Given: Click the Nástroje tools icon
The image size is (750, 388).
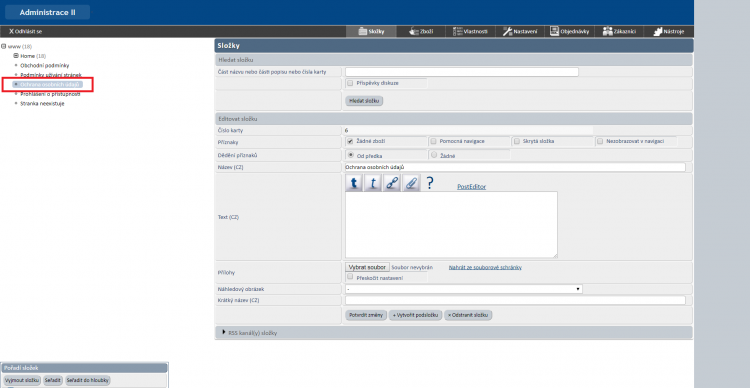Looking at the screenshot, I should pyautogui.click(x=657, y=32).
